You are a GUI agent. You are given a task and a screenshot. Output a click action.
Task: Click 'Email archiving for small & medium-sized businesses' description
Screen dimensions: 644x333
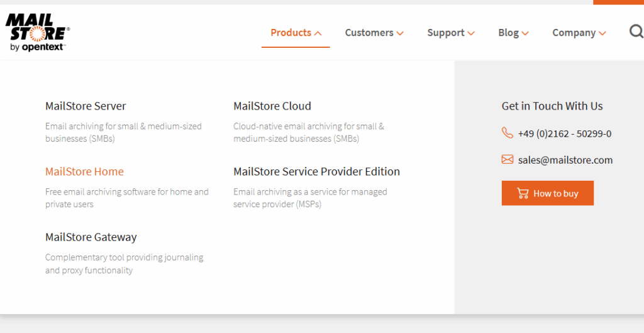123,132
